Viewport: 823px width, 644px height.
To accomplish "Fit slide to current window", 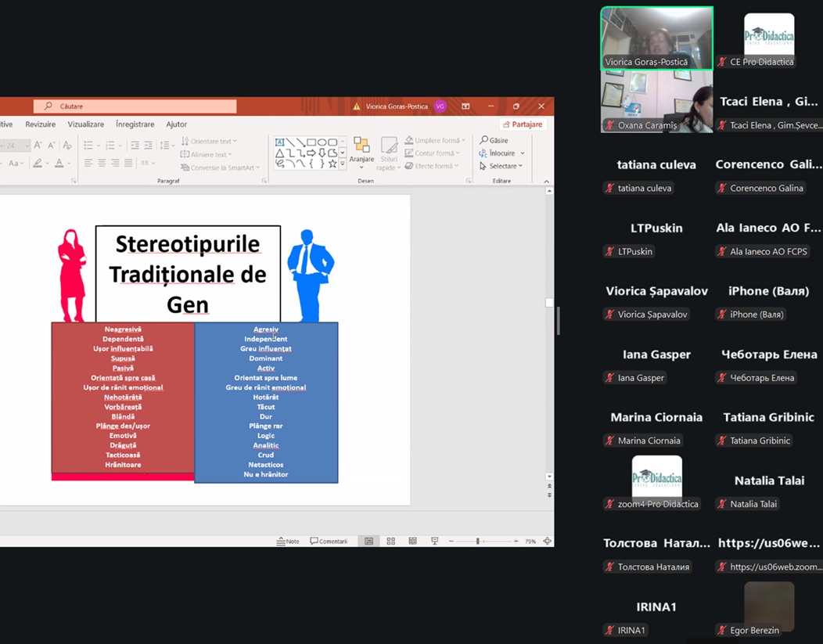I will [547, 541].
